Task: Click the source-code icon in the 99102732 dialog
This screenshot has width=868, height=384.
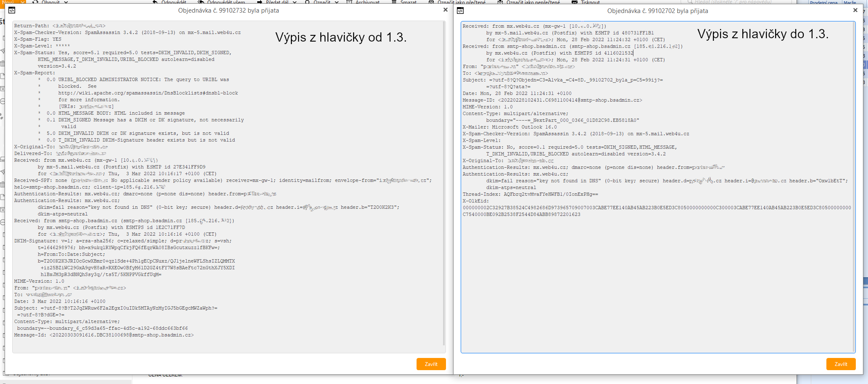Action: tap(12, 11)
